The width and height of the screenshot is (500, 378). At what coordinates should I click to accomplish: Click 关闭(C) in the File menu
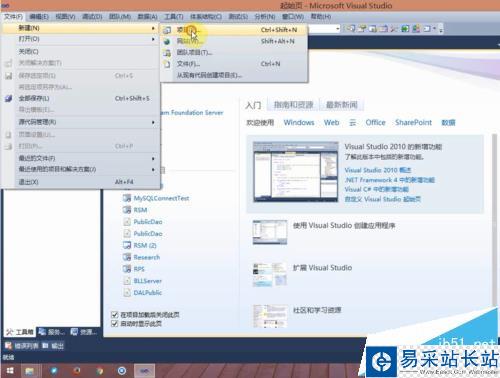click(80, 51)
